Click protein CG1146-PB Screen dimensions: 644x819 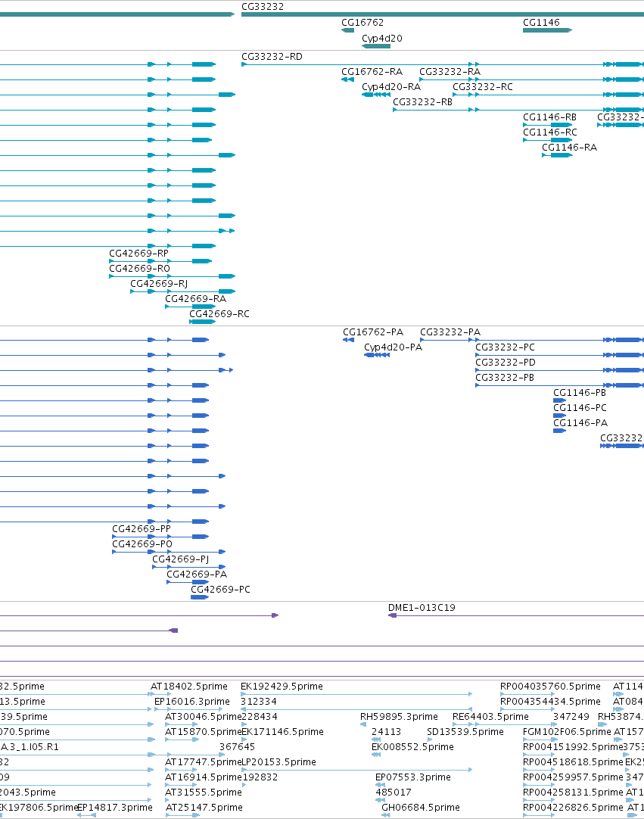coord(579,393)
